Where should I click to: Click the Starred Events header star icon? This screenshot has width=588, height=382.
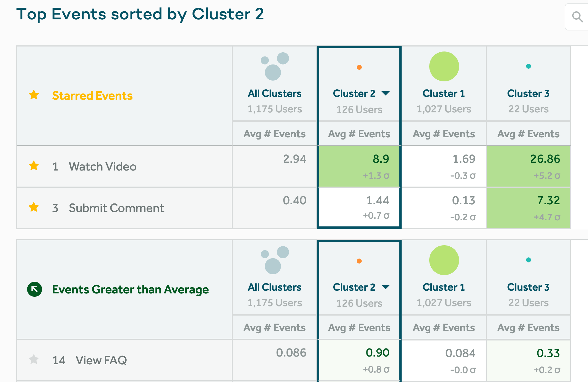(34, 95)
